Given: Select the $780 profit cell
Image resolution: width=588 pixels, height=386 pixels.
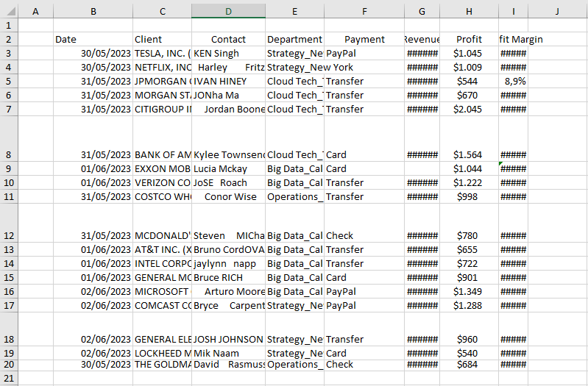Looking at the screenshot, I should [469, 223].
